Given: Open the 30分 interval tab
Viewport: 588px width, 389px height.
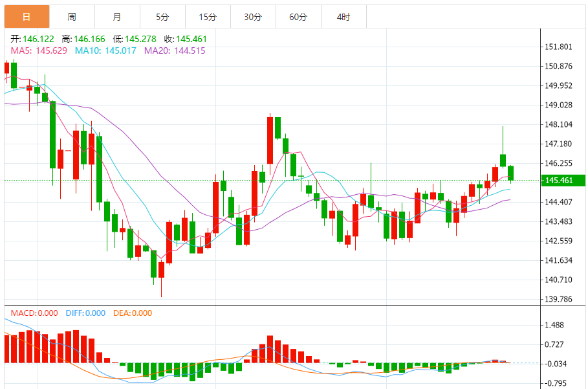Looking at the screenshot, I should pyautogui.click(x=254, y=17).
